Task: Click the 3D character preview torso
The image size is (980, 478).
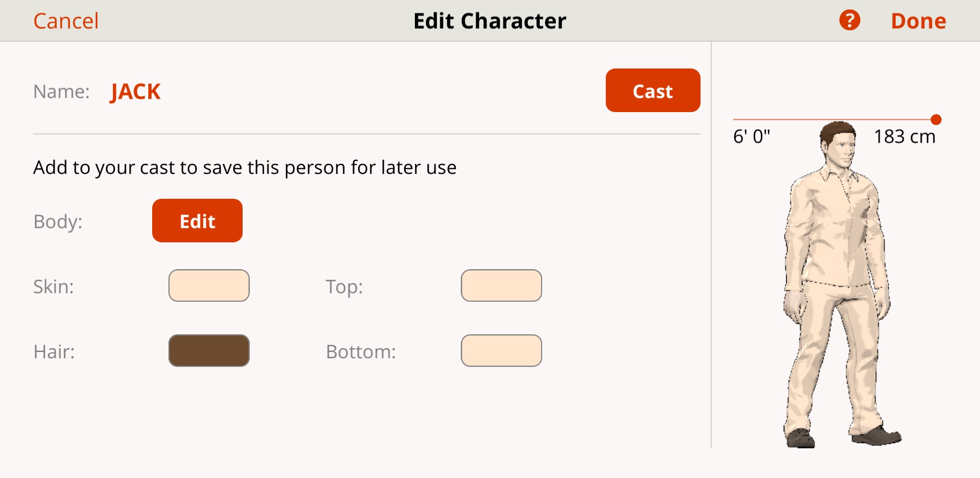Action: pyautogui.click(x=835, y=230)
